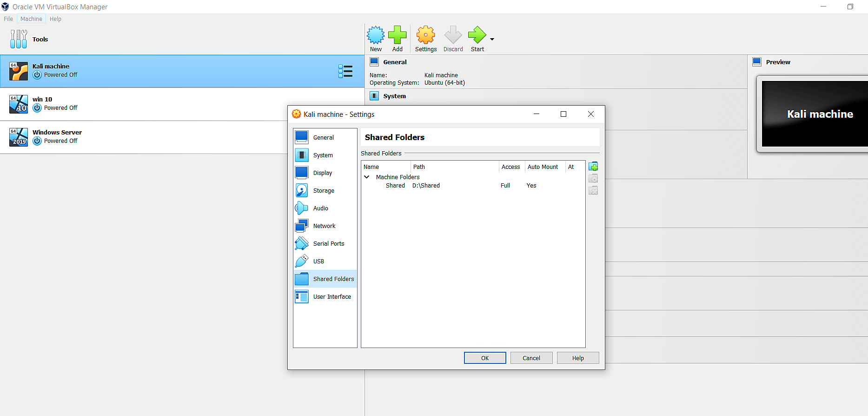Screen dimensions: 868x416
Task: Click the Machine Folders label
Action: (x=398, y=177)
